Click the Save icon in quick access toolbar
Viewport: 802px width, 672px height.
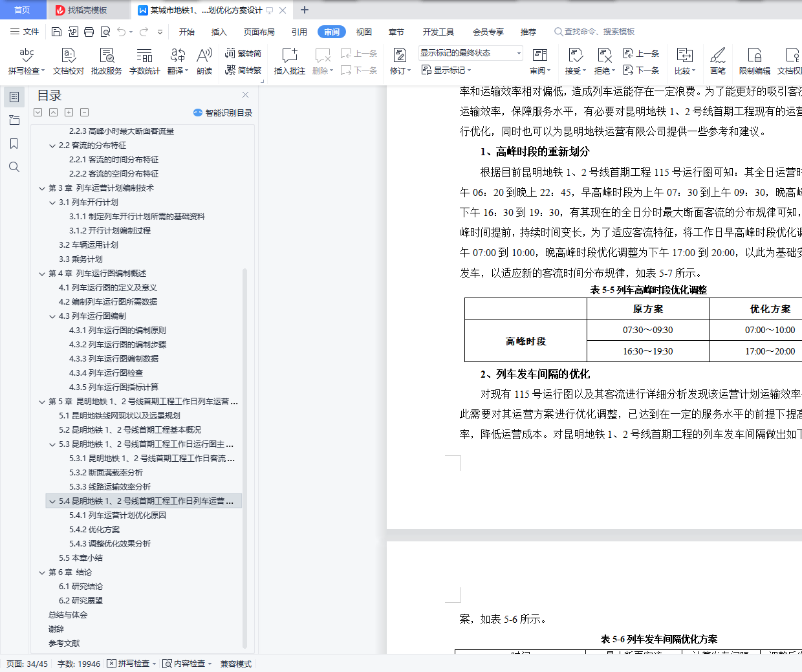click(56, 32)
